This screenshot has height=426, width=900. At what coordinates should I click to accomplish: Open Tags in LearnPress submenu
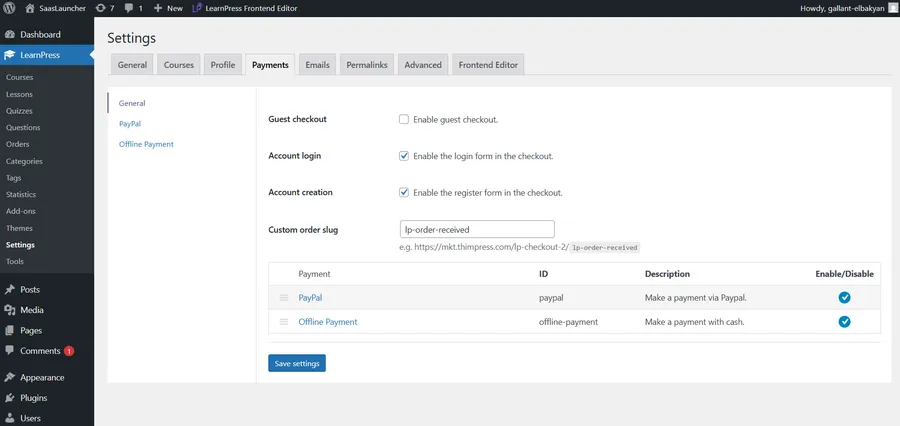tap(14, 178)
